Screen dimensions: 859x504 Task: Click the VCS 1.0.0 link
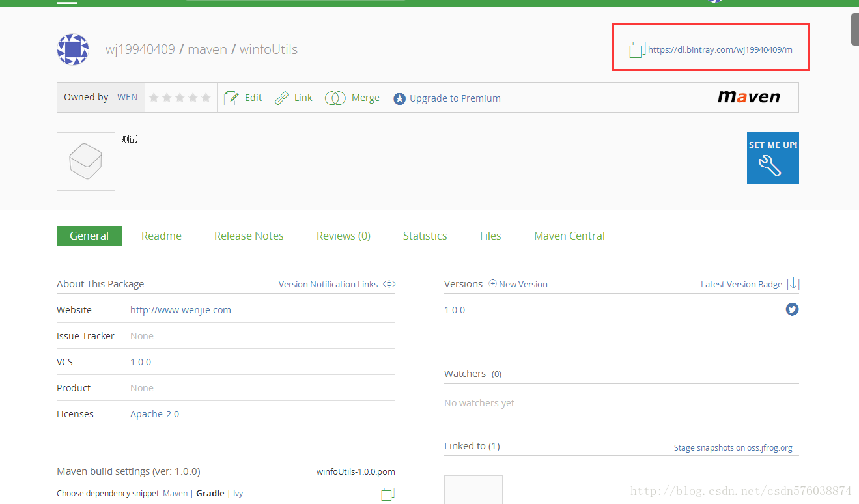141,362
